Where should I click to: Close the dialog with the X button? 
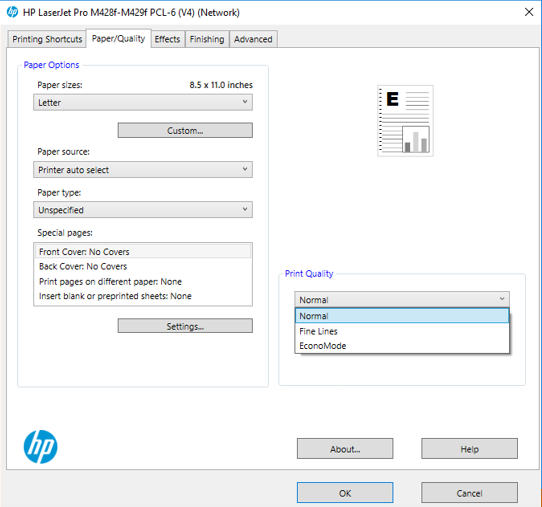tap(529, 12)
